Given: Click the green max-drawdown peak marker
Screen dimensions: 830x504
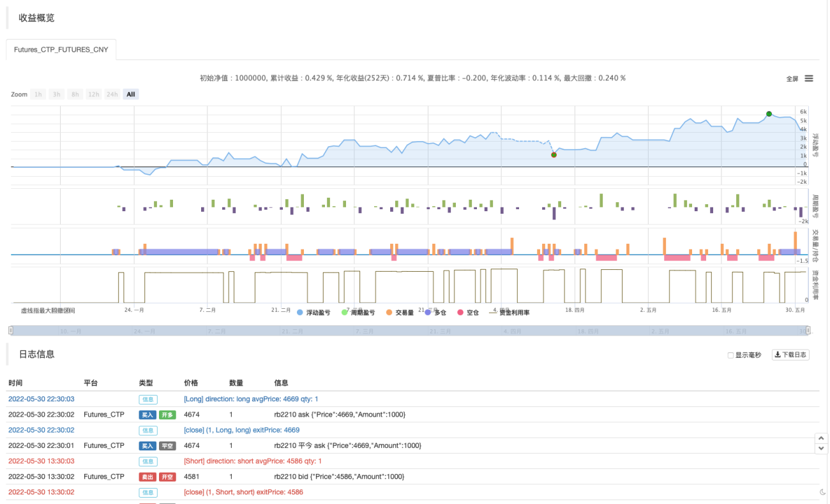Looking at the screenshot, I should click(769, 114).
